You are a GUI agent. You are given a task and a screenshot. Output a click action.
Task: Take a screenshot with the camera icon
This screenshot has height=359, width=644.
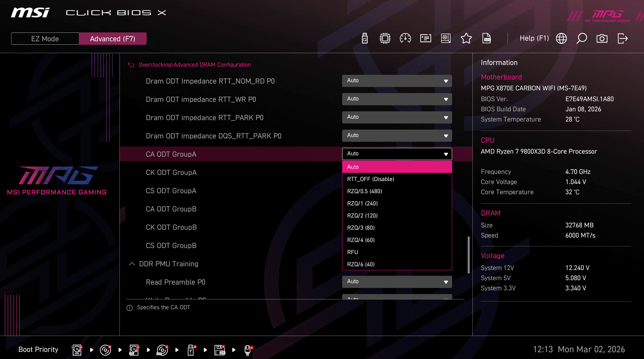coord(602,39)
